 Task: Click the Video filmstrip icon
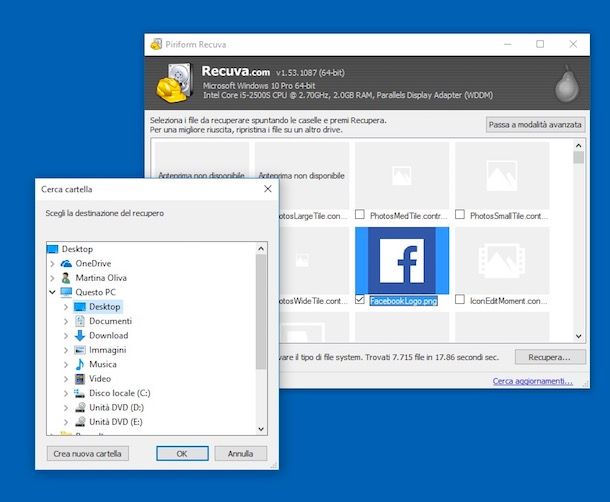(x=80, y=379)
